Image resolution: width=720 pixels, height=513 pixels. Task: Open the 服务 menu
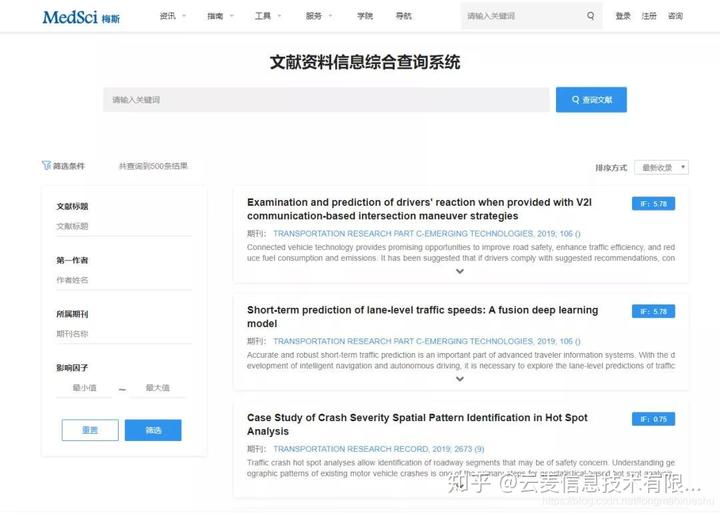314,16
